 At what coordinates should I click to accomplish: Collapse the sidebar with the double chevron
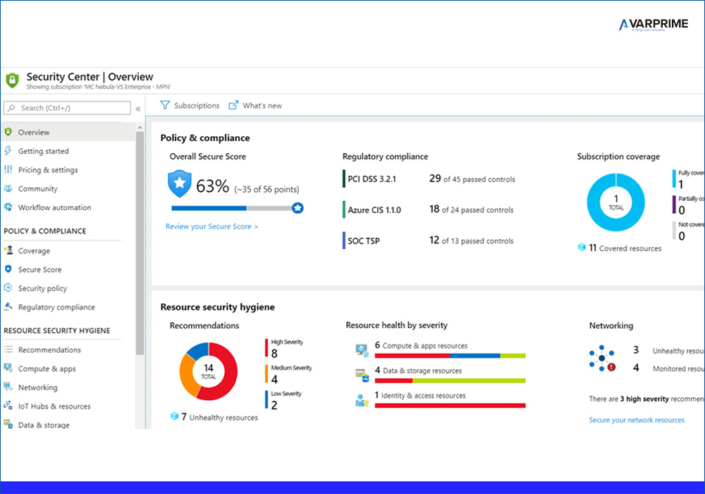tap(138, 108)
